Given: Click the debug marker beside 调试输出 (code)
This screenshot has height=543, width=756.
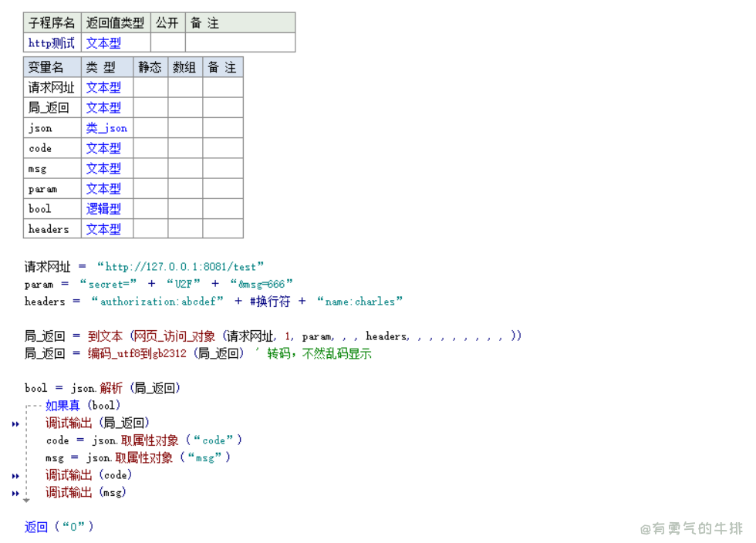Looking at the screenshot, I should [15, 476].
